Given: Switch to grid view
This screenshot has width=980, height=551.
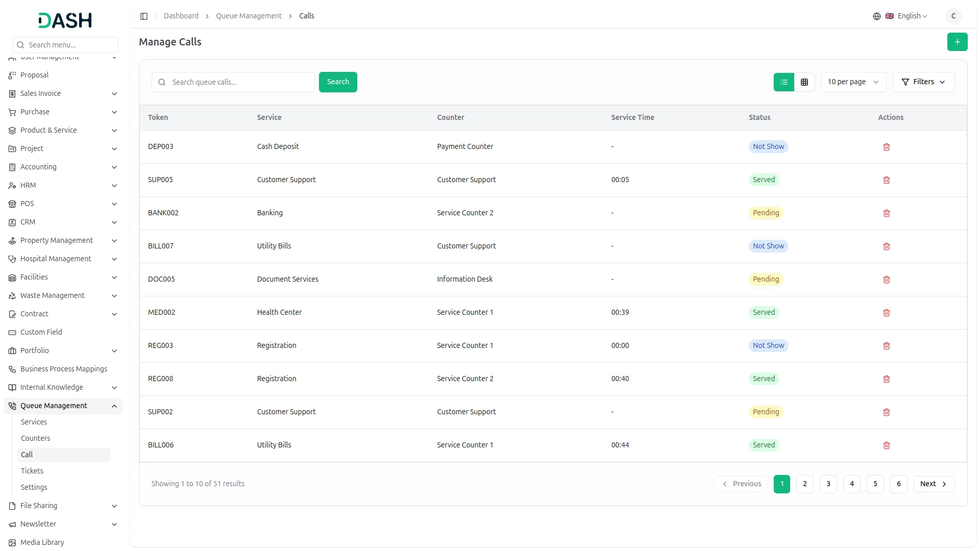Looking at the screenshot, I should 804,82.
